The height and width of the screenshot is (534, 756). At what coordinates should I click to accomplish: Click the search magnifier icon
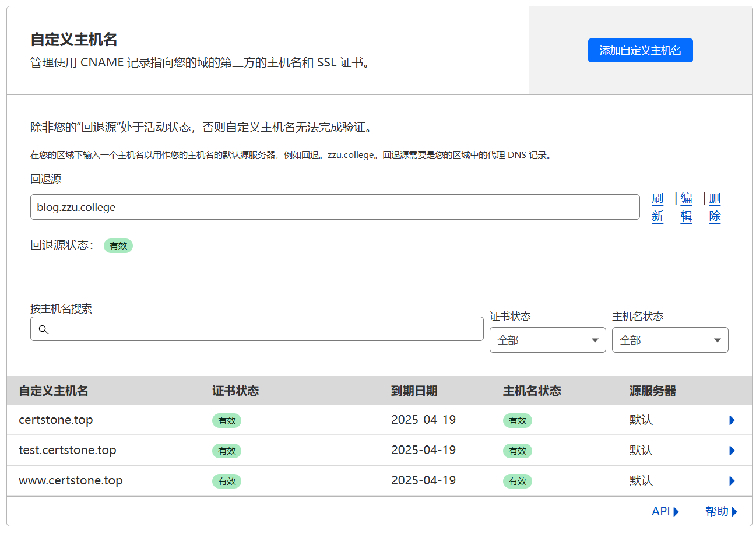(43, 329)
